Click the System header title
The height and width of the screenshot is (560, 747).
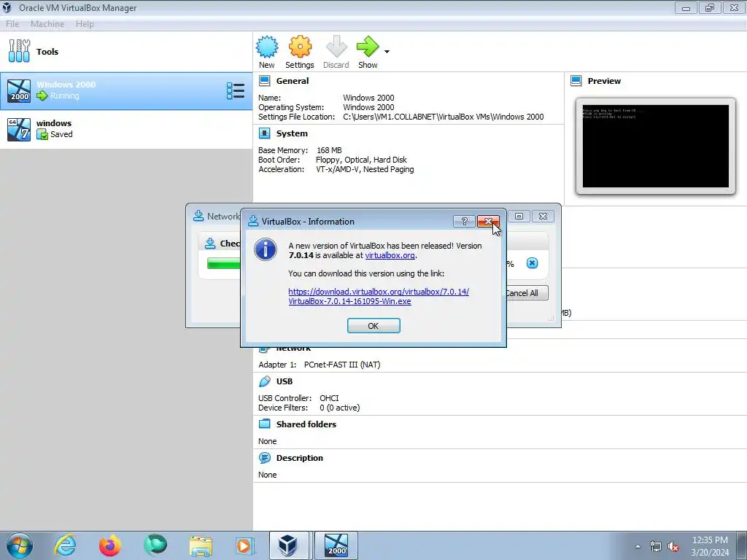[x=292, y=133]
